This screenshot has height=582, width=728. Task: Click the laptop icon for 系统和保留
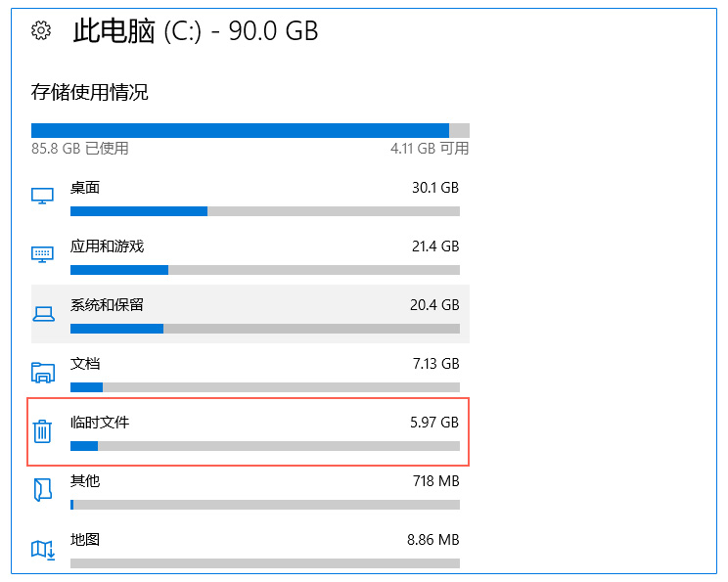click(x=43, y=314)
